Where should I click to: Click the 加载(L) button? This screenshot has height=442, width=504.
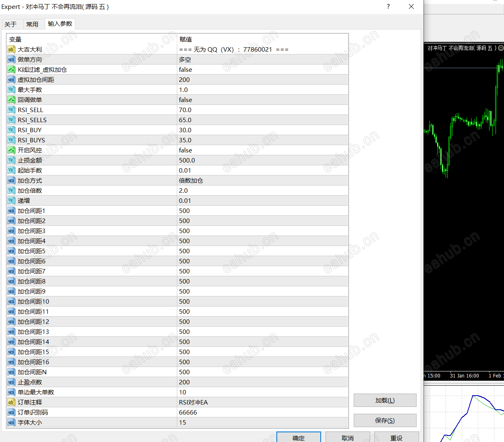pyautogui.click(x=385, y=400)
